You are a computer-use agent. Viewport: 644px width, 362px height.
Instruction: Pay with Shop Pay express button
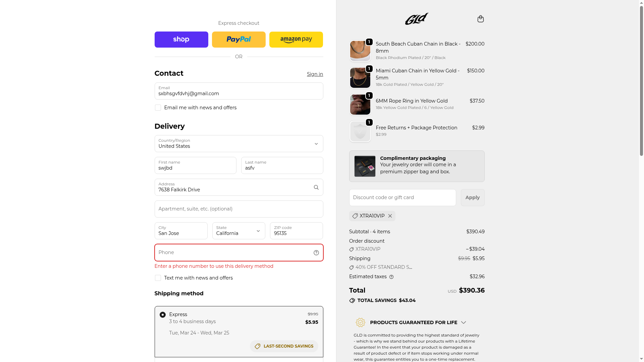point(181,40)
